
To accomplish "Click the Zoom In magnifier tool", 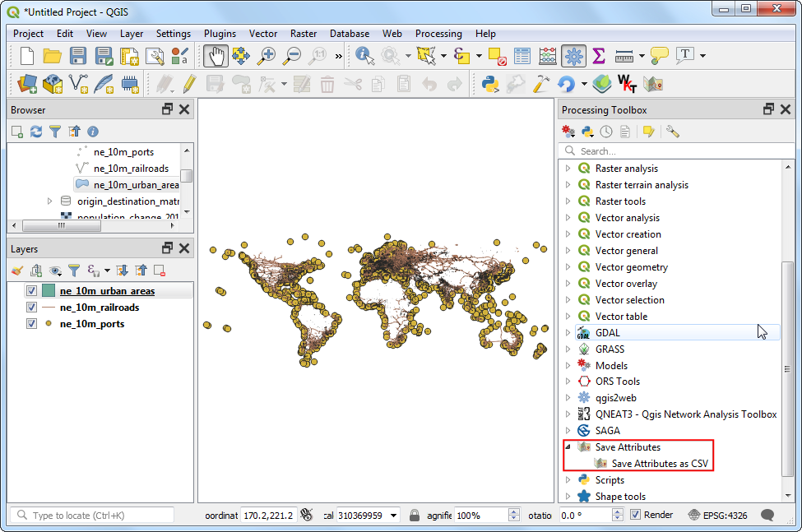I will [267, 56].
